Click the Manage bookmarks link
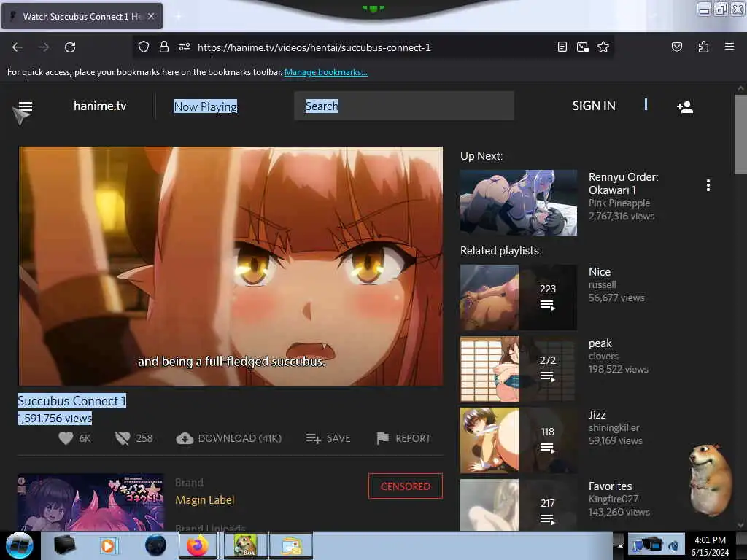The image size is (747, 560). coord(326,72)
